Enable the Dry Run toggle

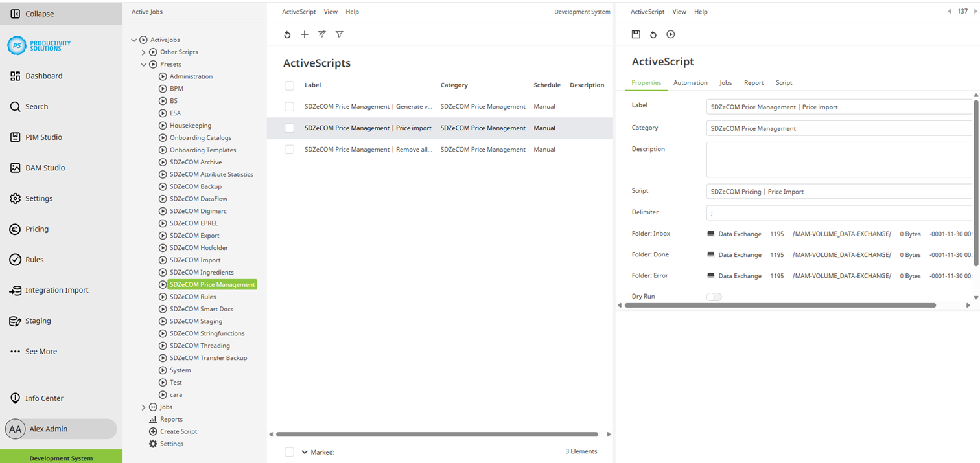pos(714,296)
